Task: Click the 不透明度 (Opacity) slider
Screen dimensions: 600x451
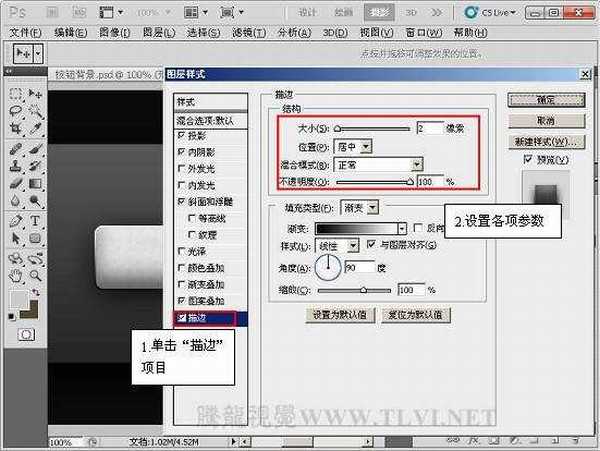Action: [373, 182]
